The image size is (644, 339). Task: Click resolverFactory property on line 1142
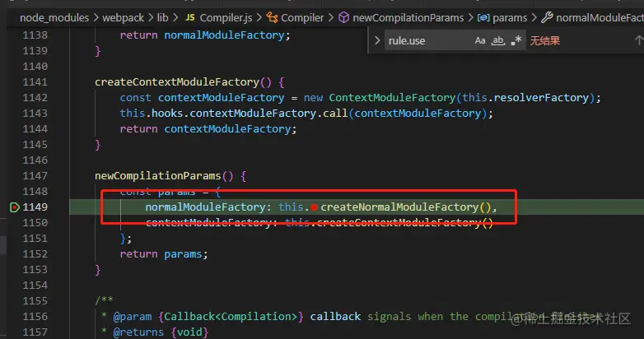[x=541, y=98]
